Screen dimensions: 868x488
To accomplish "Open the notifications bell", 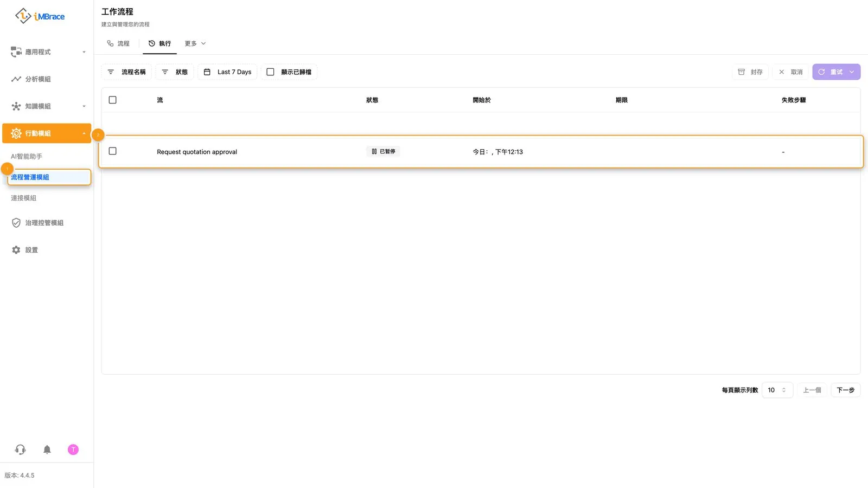I will pyautogui.click(x=47, y=450).
